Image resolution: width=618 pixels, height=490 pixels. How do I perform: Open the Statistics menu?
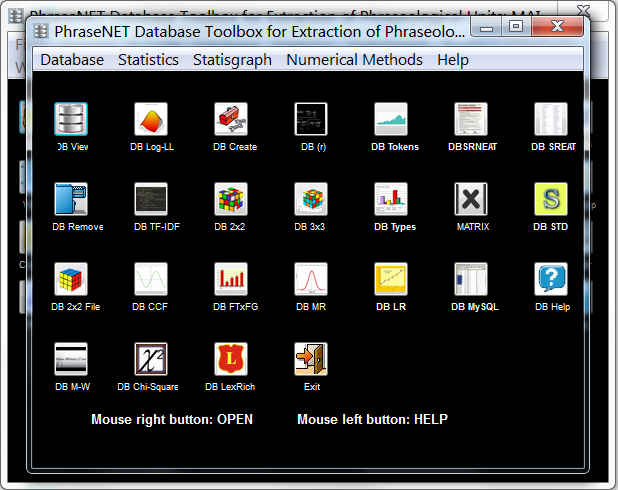[148, 60]
